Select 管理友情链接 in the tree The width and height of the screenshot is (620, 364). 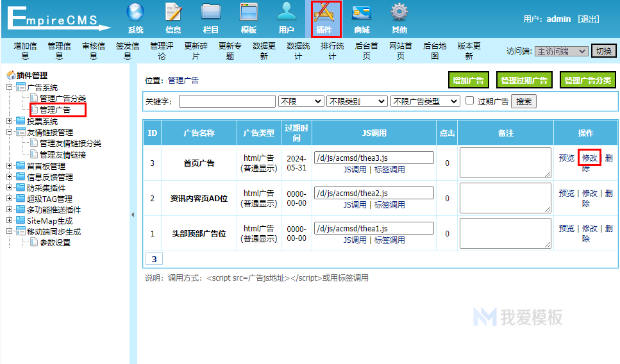point(63,154)
